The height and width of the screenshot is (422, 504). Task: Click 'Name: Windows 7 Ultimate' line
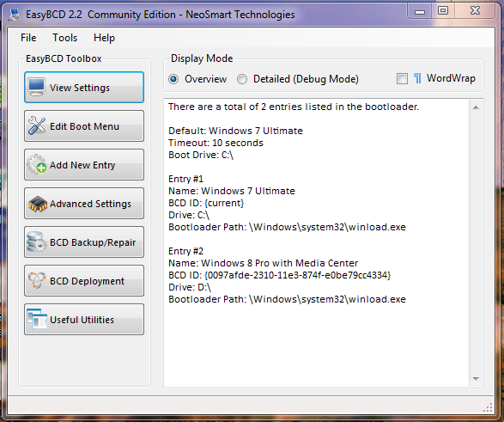pyautogui.click(x=232, y=191)
